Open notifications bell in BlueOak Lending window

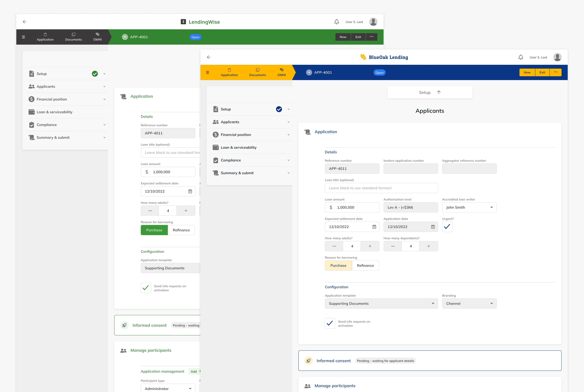coord(521,57)
